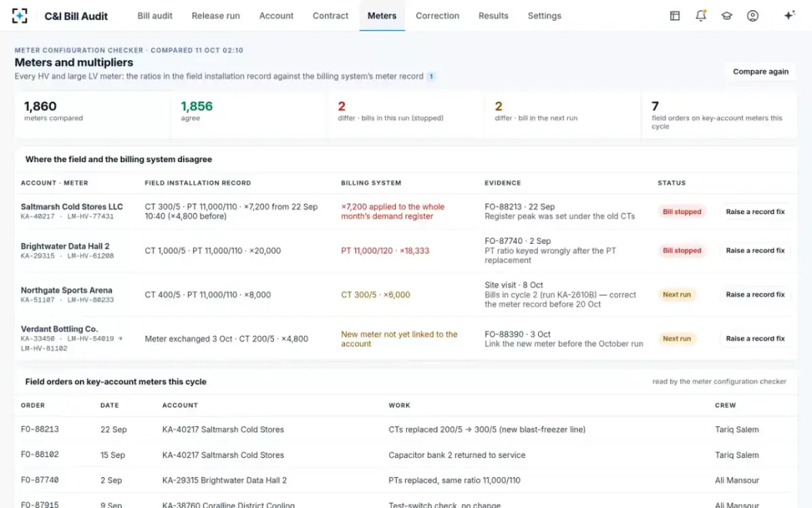The height and width of the screenshot is (508, 812).
Task: Click the Next run badge for Verdant Bottling
Action: [x=677, y=339]
